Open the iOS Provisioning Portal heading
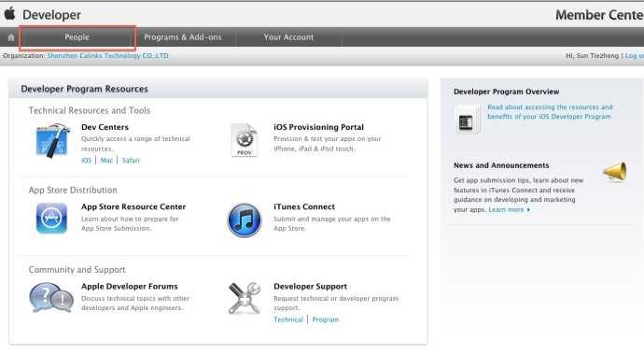 tap(318, 127)
